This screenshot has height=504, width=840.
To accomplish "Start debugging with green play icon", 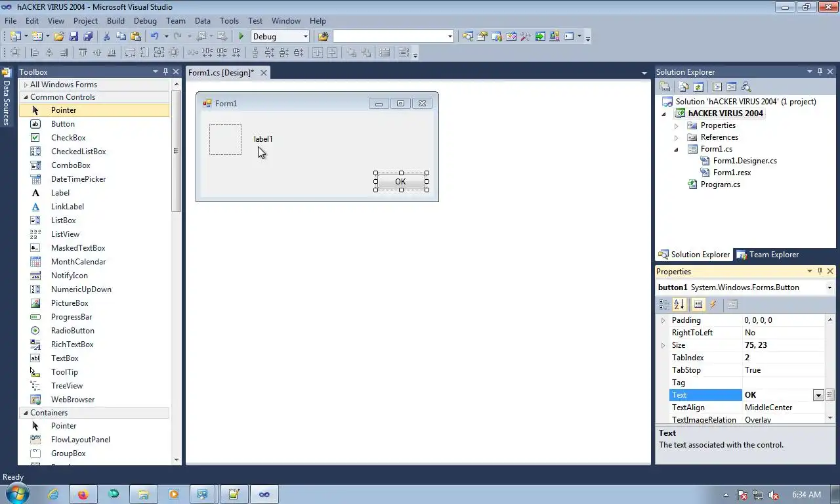I will point(241,36).
